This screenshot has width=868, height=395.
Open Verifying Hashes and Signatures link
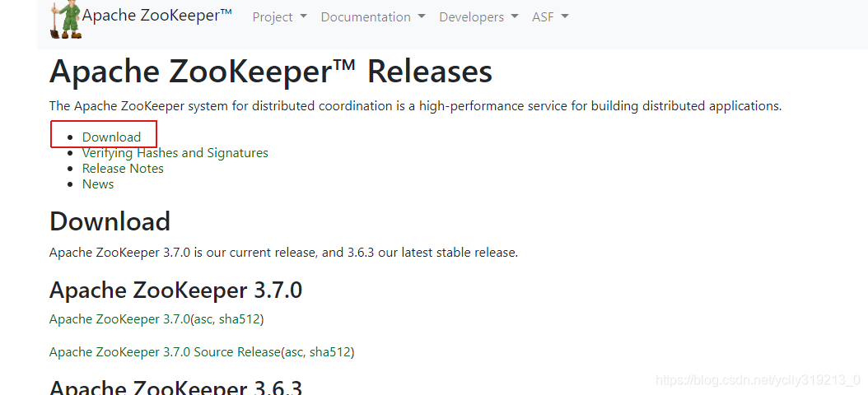pyautogui.click(x=175, y=153)
